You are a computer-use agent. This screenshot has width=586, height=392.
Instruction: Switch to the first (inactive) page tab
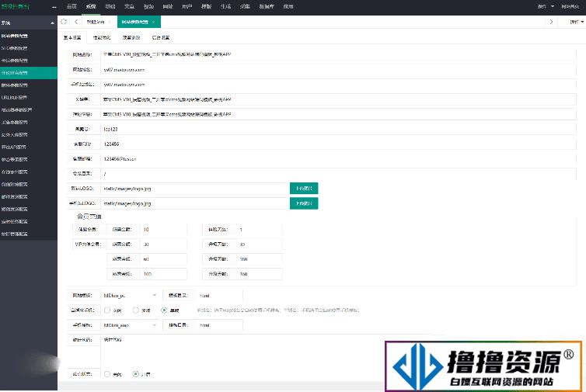(x=96, y=22)
